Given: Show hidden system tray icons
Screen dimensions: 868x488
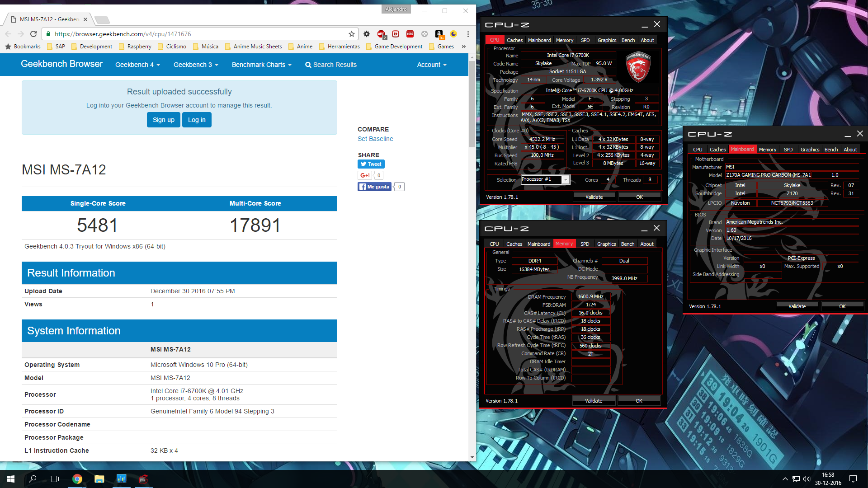Looking at the screenshot, I should pyautogui.click(x=785, y=479).
